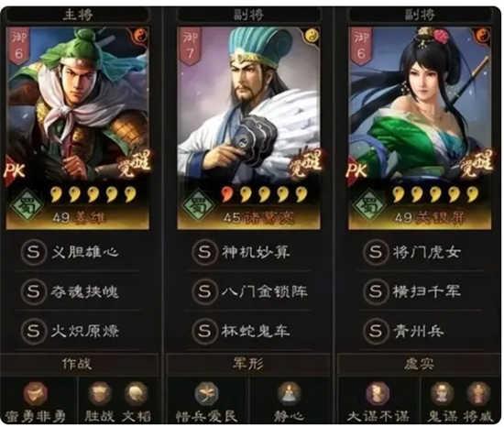Viewport: 504px width, 427px height.
Task: Open the 大谋不谋 tactic icon
Action: tap(378, 394)
